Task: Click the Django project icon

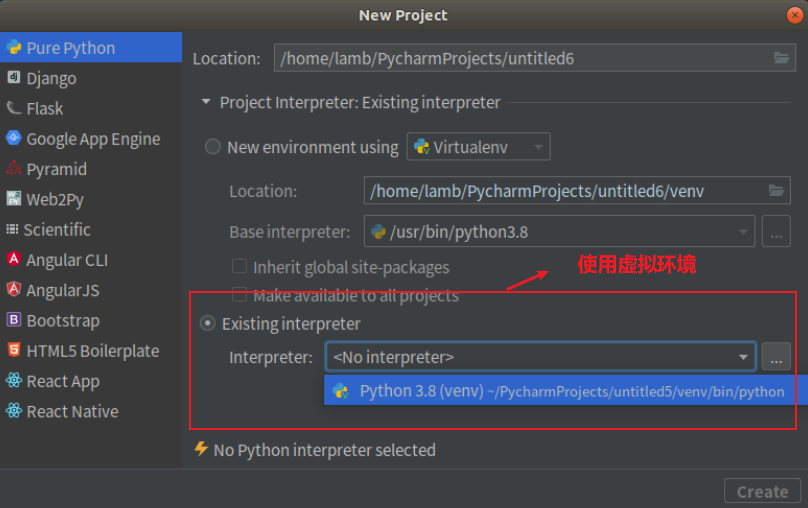Action: [14, 77]
